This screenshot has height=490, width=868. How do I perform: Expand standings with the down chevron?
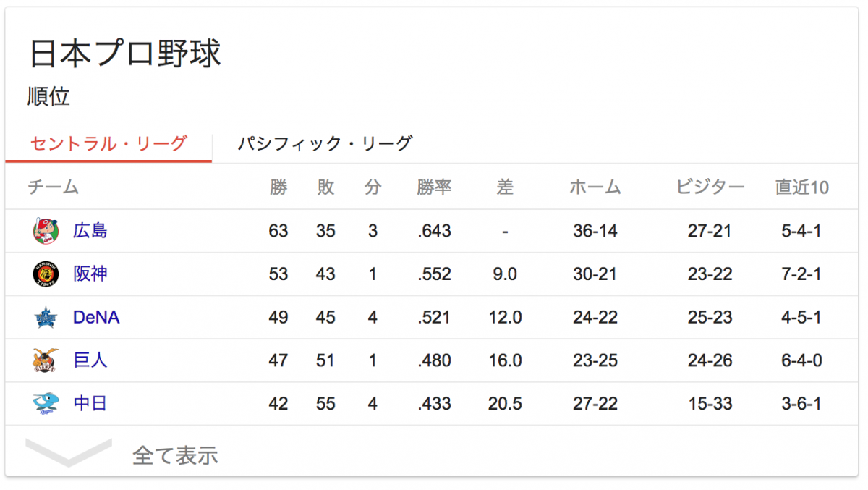69,453
